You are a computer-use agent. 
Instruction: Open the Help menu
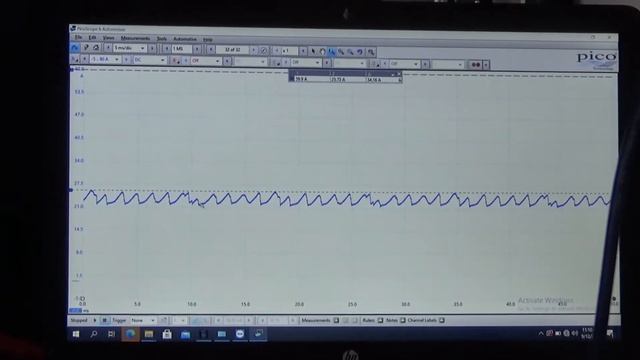tap(208, 40)
